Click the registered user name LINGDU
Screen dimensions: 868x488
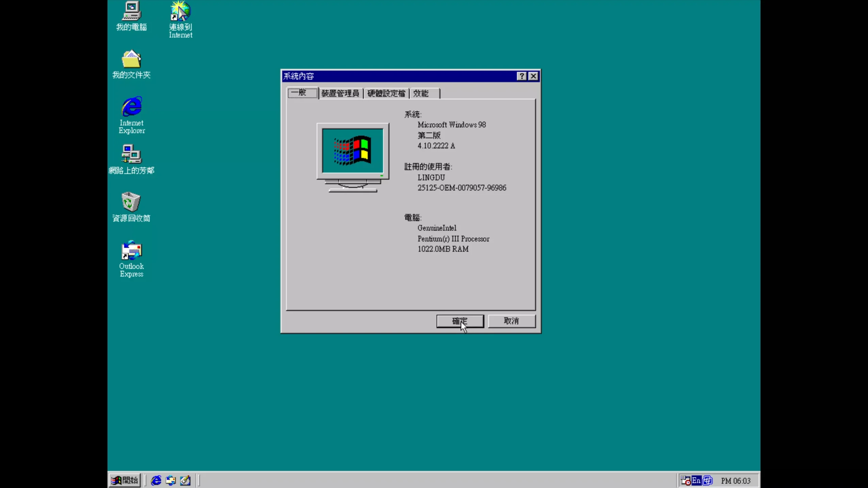click(431, 178)
